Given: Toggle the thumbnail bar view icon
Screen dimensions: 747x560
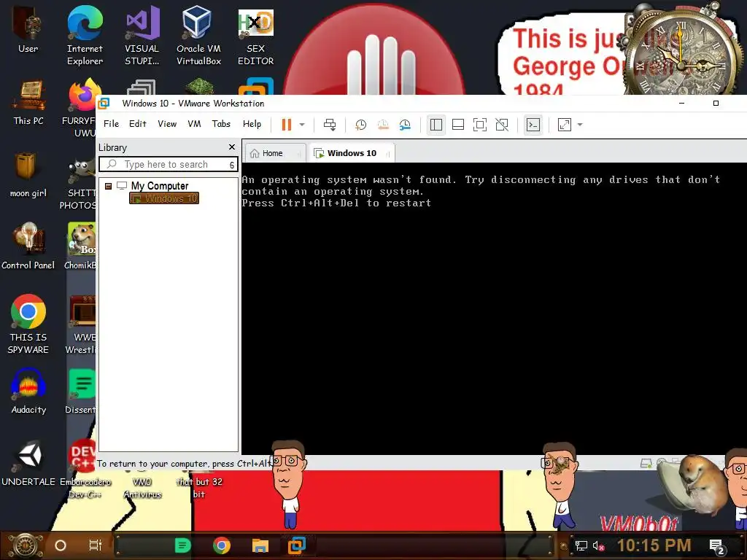Looking at the screenshot, I should [x=458, y=125].
